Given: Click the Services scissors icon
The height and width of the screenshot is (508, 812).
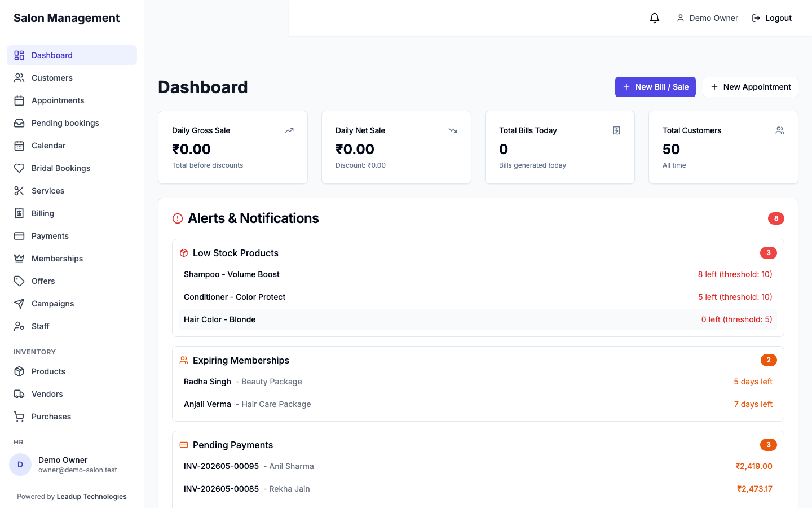Looking at the screenshot, I should point(19,191).
